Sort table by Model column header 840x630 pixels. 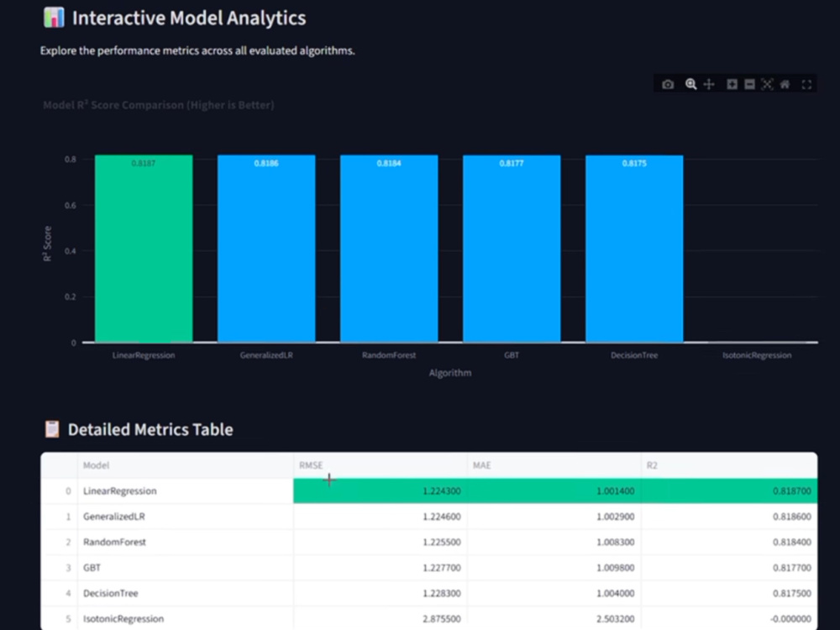coord(186,465)
